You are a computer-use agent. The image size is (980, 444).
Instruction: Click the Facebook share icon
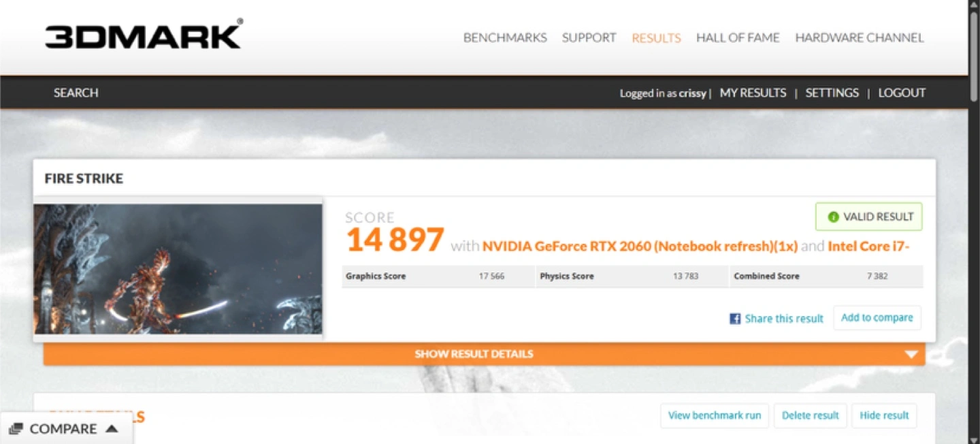click(735, 319)
